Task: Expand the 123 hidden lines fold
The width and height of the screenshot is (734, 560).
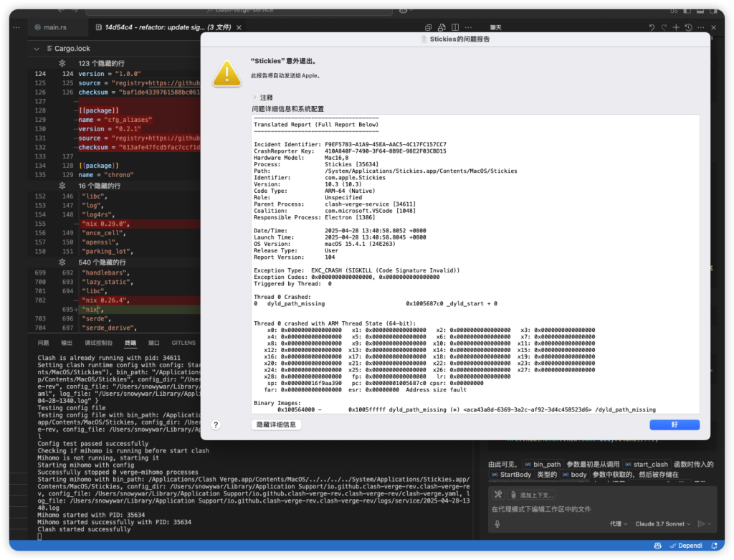Action: pos(62,64)
